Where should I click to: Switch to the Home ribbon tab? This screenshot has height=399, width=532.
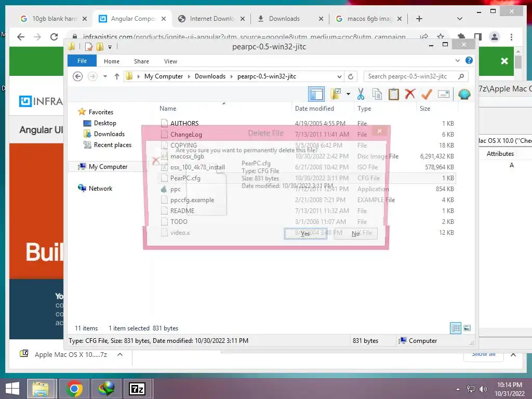click(112, 61)
